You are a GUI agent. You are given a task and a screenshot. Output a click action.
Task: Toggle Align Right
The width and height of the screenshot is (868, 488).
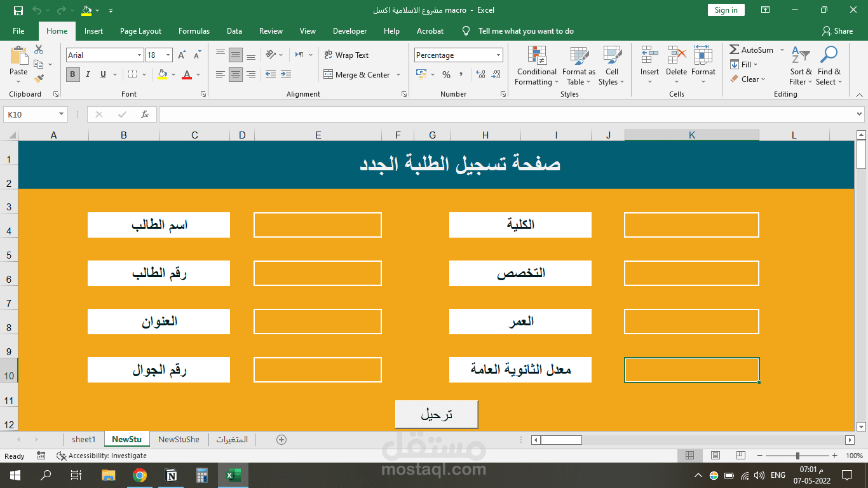(x=251, y=74)
